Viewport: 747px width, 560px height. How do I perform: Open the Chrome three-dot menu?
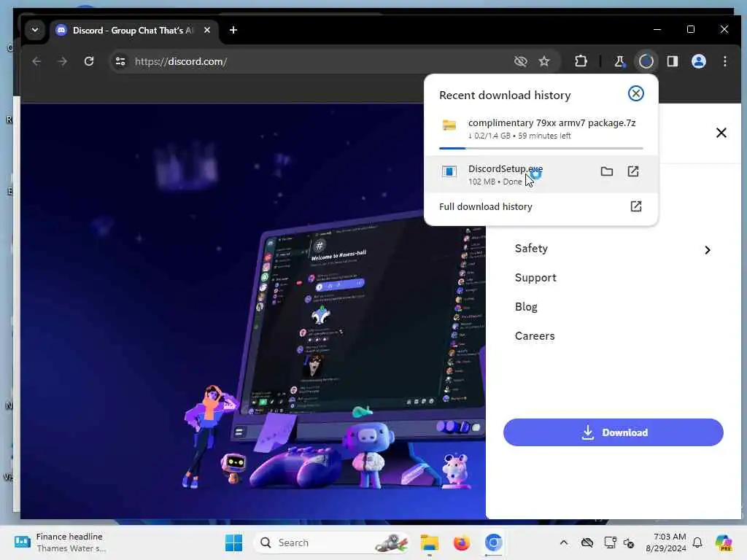(x=724, y=61)
